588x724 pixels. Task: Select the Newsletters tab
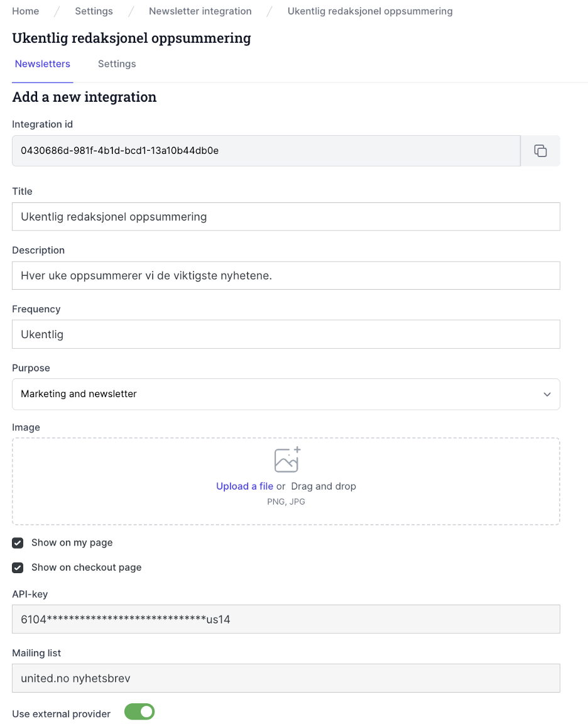click(x=42, y=63)
